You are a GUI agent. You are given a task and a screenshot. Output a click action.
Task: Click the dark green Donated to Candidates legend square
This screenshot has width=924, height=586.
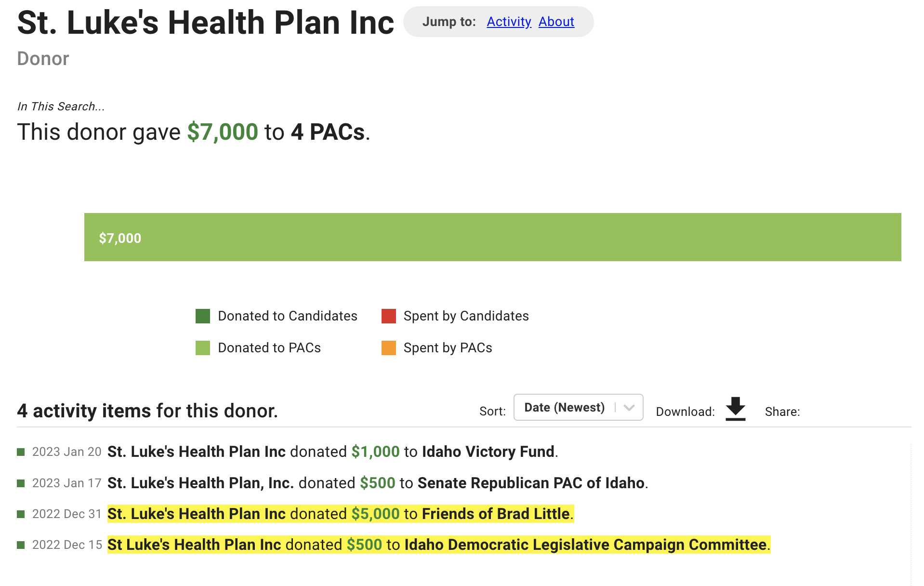click(203, 316)
